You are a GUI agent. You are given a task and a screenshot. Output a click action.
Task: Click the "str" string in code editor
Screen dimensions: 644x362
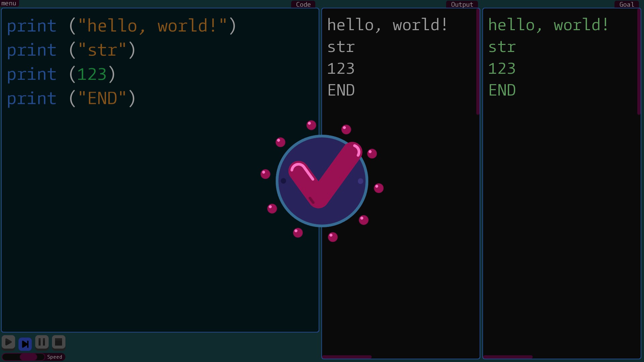click(x=102, y=50)
